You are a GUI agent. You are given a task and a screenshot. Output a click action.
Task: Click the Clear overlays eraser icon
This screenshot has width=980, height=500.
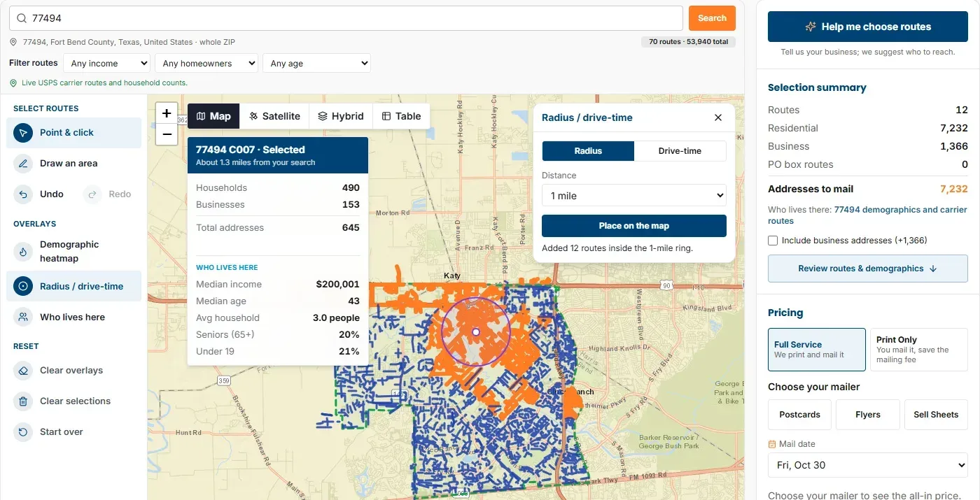click(x=23, y=371)
